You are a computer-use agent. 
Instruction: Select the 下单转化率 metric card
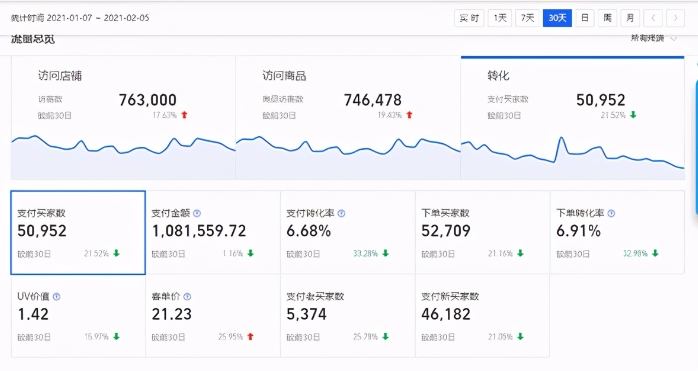617,232
